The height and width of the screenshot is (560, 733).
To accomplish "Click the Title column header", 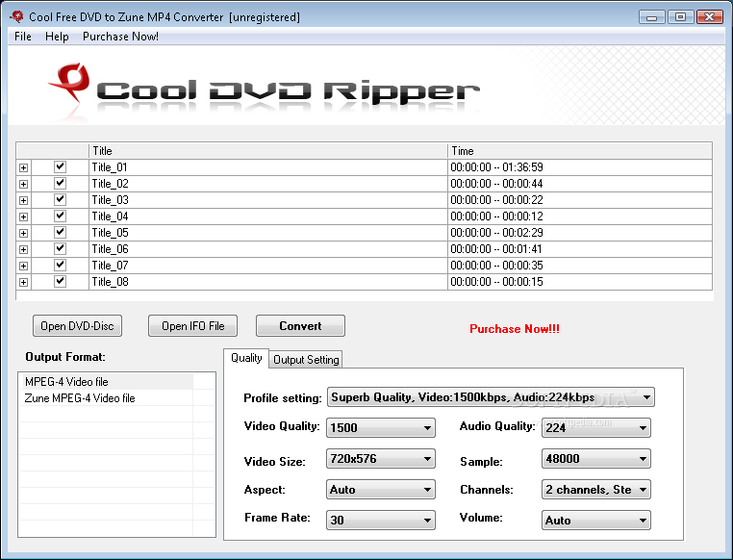I will tap(267, 151).
